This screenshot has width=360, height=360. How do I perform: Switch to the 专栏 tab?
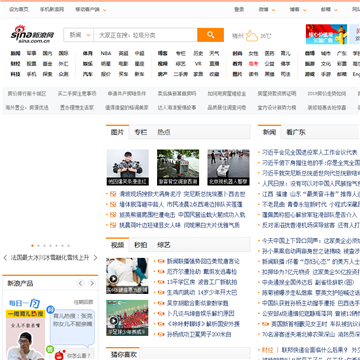[141, 132]
